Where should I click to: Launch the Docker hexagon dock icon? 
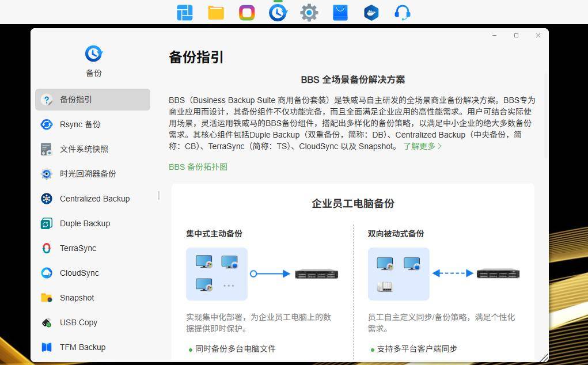(x=371, y=13)
